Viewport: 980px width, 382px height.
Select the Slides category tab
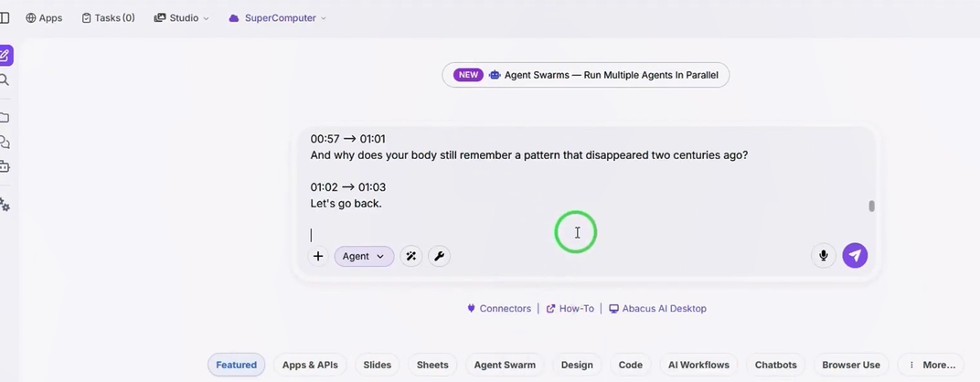coord(378,366)
